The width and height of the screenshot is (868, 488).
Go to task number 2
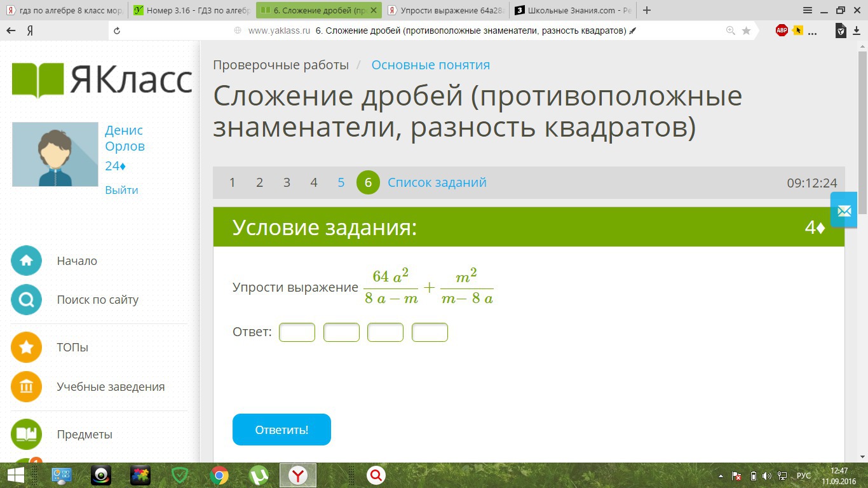pyautogui.click(x=259, y=182)
